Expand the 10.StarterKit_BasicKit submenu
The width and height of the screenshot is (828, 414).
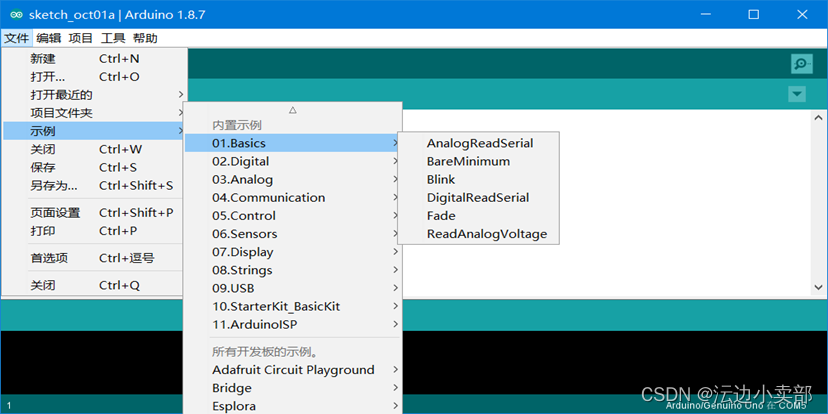[293, 306]
